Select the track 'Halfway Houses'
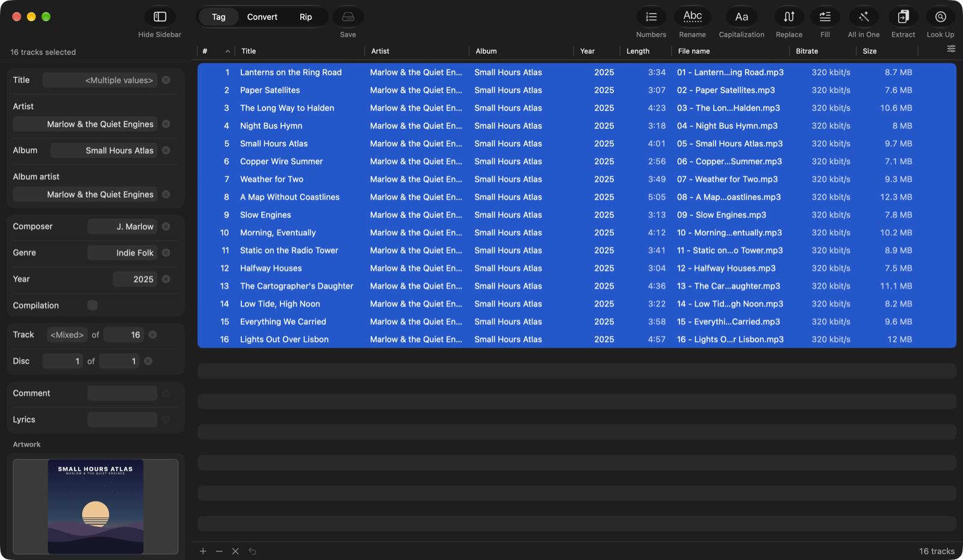Viewport: 963px width, 560px height. pos(577,268)
